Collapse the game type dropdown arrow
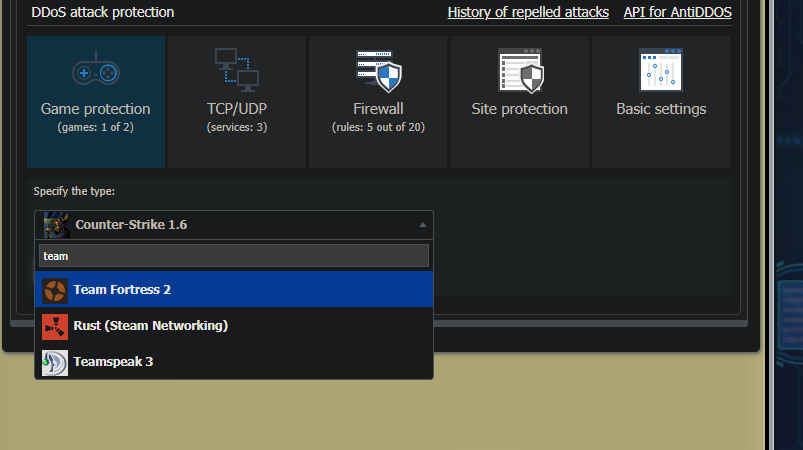 coord(422,225)
